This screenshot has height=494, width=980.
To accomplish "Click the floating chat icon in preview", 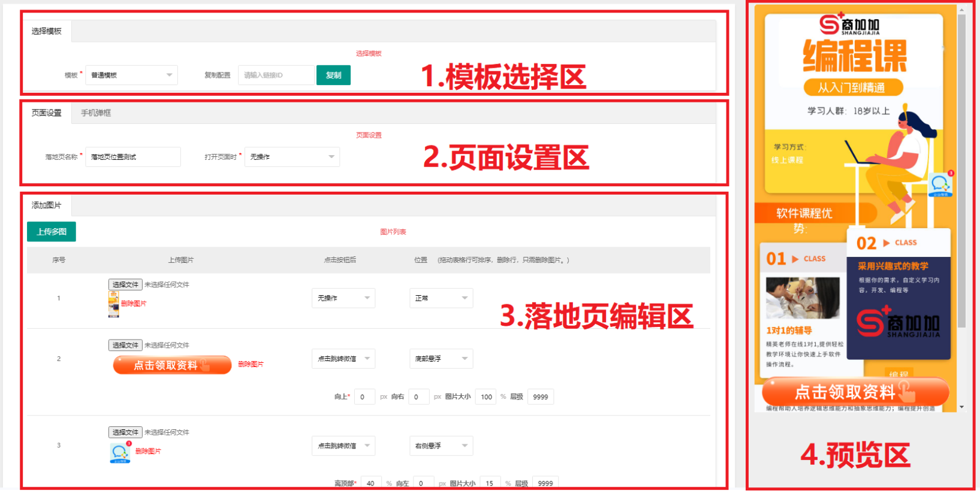I will coord(940,184).
